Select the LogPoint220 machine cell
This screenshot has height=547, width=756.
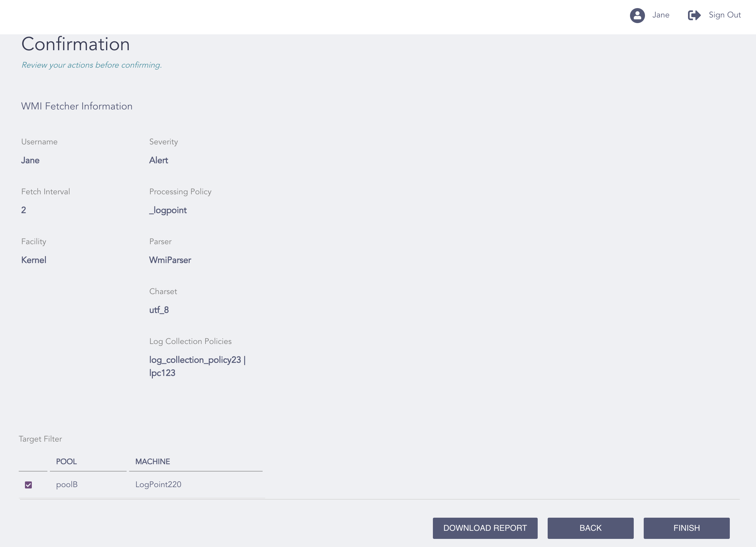coord(158,484)
